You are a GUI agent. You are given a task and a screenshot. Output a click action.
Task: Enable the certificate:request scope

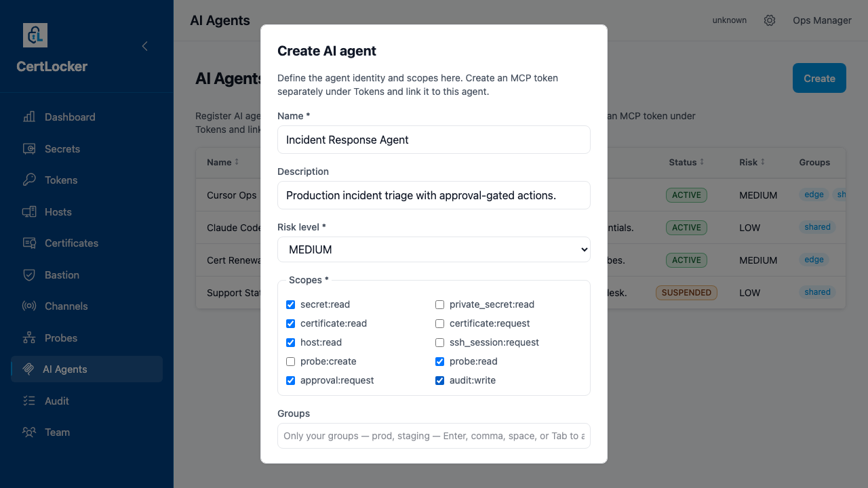click(x=439, y=323)
